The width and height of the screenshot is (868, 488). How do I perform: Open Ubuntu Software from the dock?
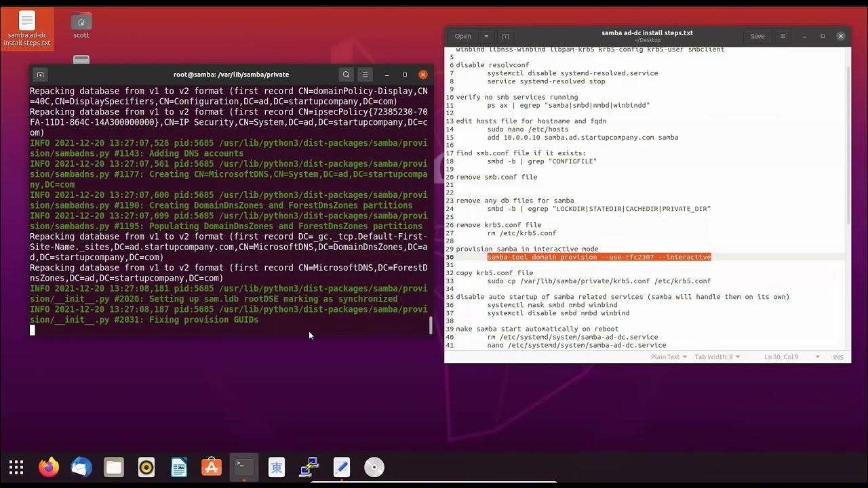click(x=212, y=467)
